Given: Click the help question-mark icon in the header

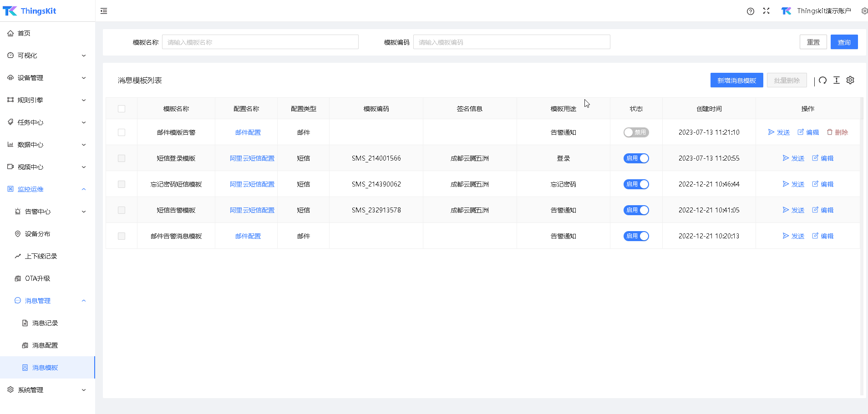Looking at the screenshot, I should (750, 10).
